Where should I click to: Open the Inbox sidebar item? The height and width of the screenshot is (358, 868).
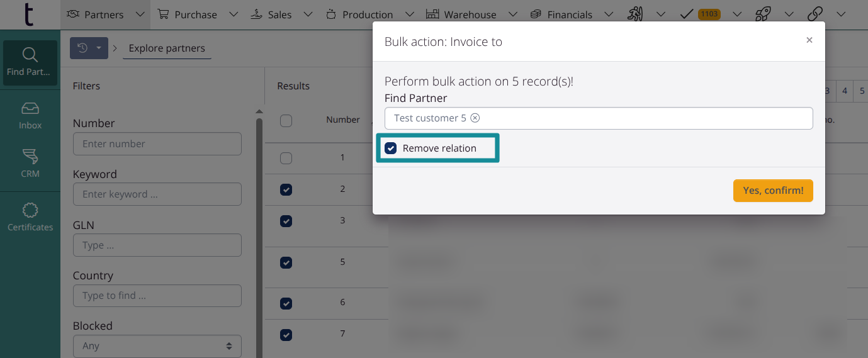pyautogui.click(x=30, y=116)
